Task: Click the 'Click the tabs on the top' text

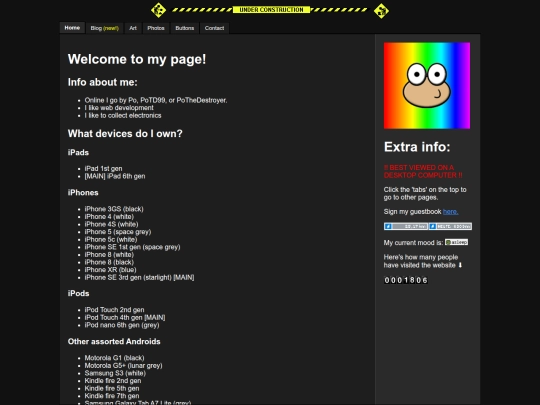Action: 425,193
